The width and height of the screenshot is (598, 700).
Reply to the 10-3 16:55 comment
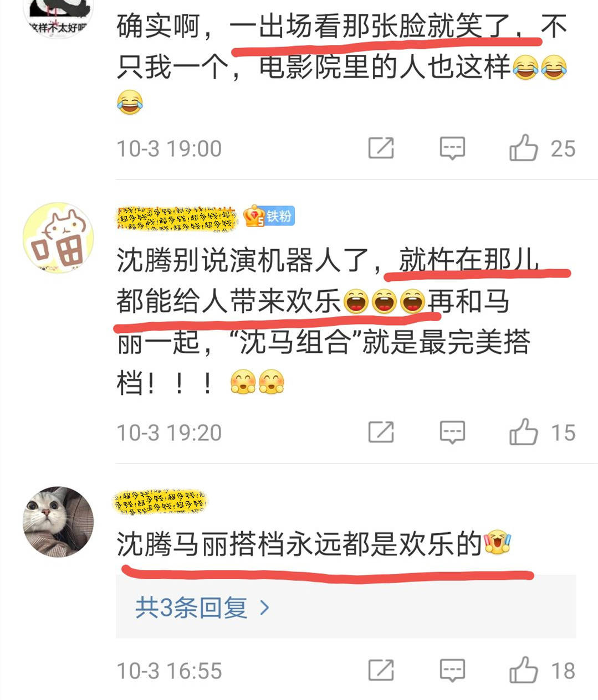452,670
